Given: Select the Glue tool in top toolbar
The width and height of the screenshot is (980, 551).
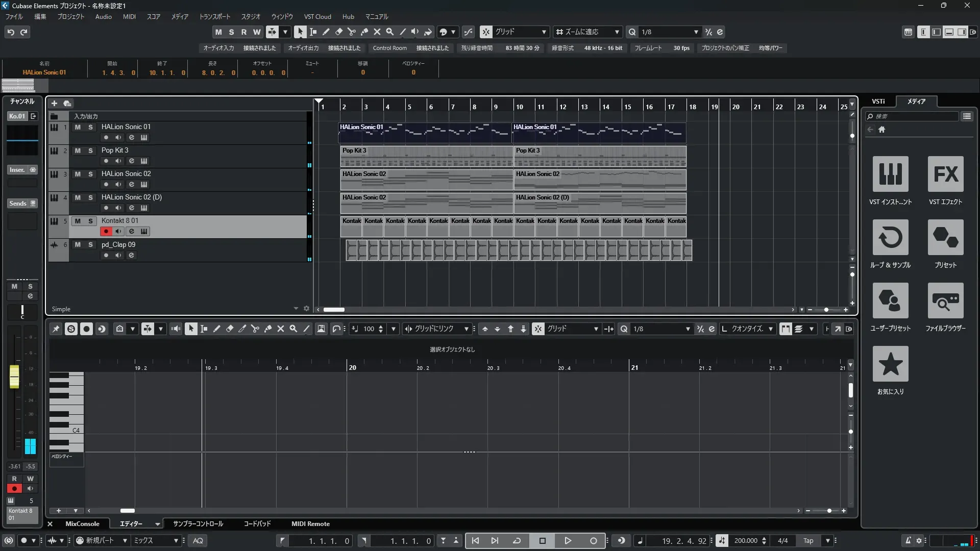Looking at the screenshot, I should coord(364,32).
